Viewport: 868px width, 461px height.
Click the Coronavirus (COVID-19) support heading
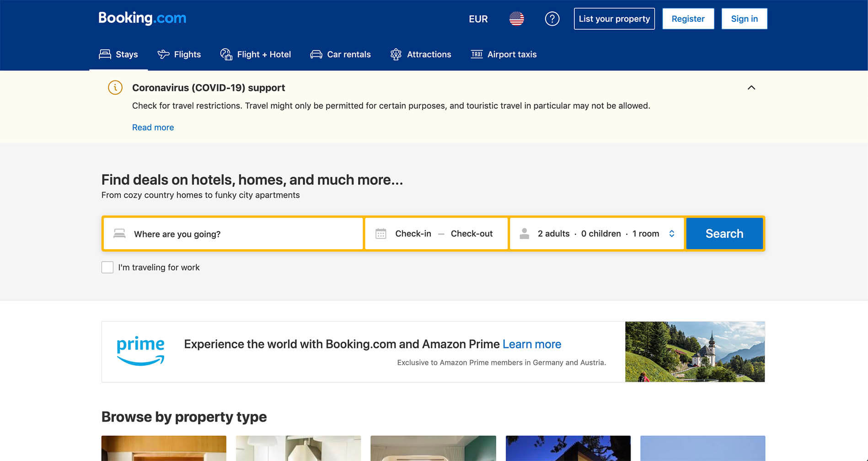(209, 88)
